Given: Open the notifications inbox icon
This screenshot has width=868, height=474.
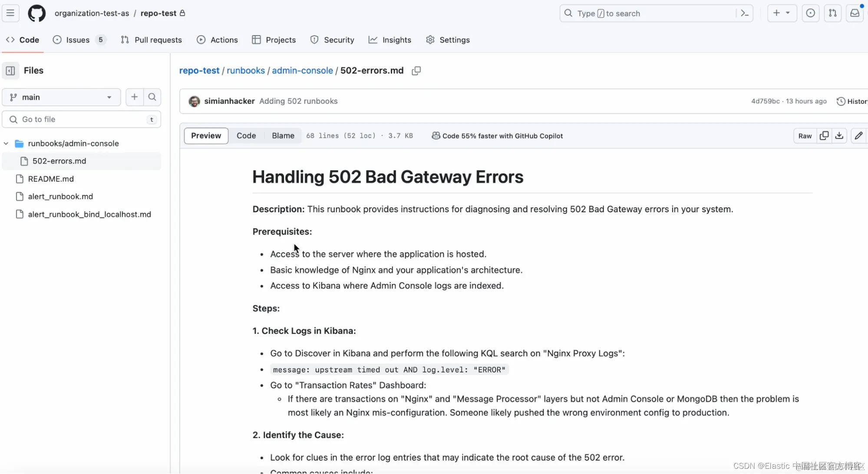Looking at the screenshot, I should 855,13.
